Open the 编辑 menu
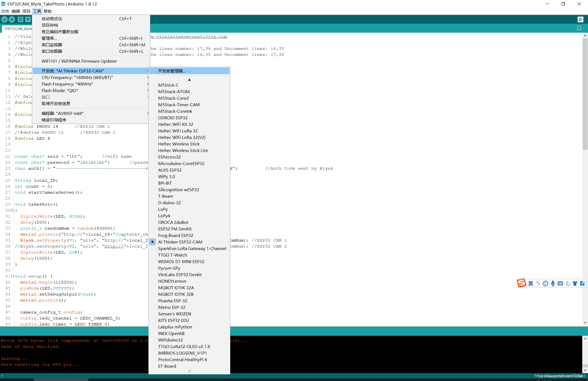 pyautogui.click(x=16, y=11)
